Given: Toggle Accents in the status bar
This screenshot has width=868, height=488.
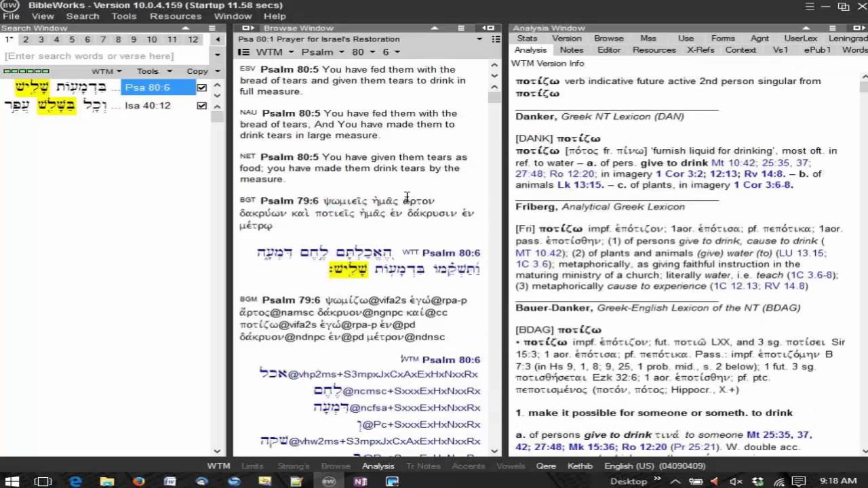Looking at the screenshot, I should pyautogui.click(x=469, y=466).
